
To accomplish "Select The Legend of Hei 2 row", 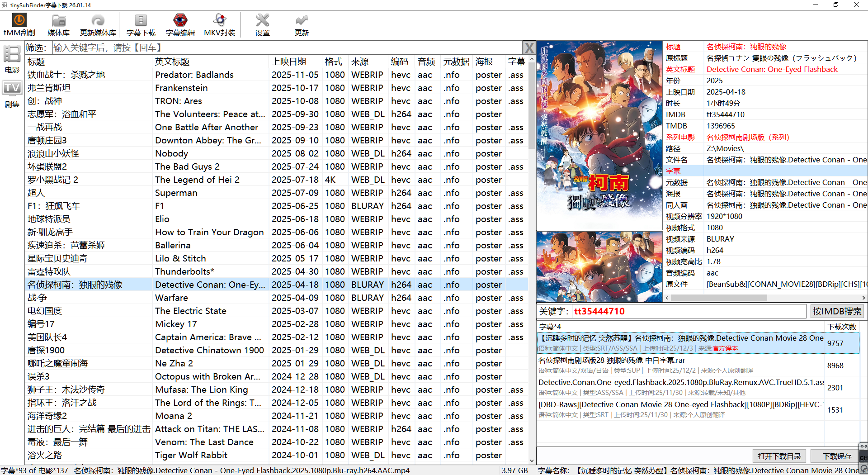I will click(x=277, y=180).
